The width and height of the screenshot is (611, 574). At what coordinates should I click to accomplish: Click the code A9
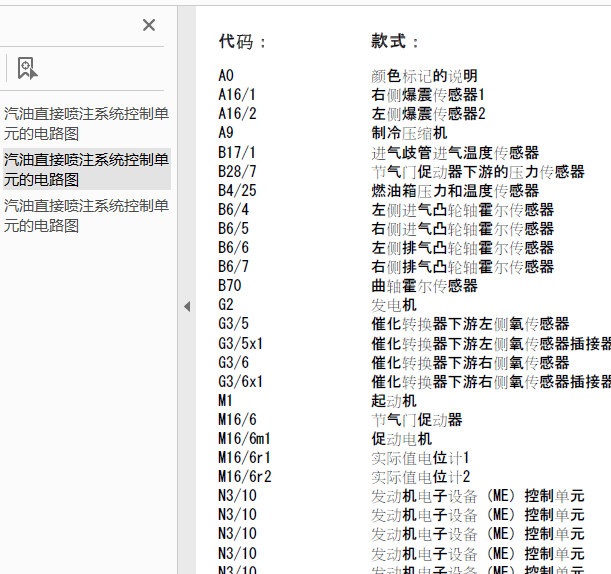(226, 133)
